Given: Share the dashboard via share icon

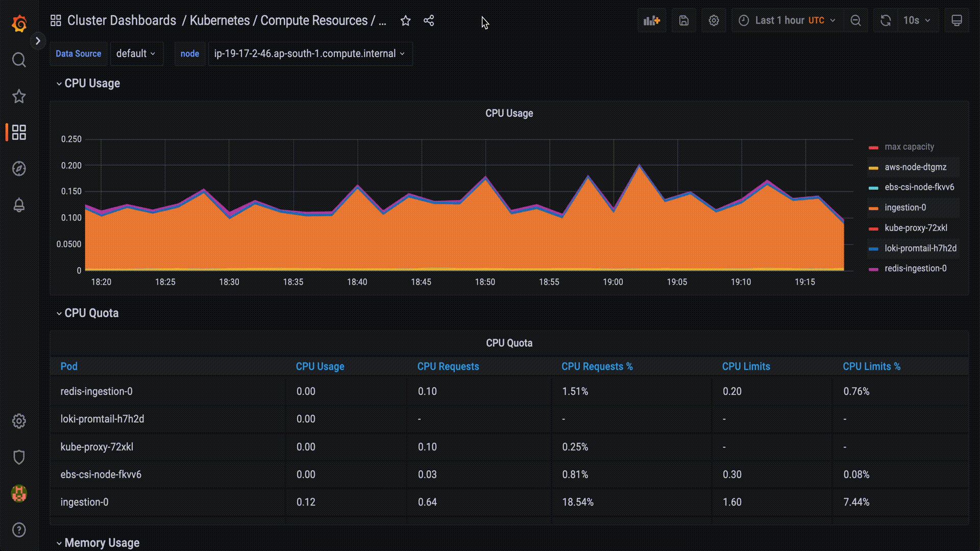Looking at the screenshot, I should (429, 20).
